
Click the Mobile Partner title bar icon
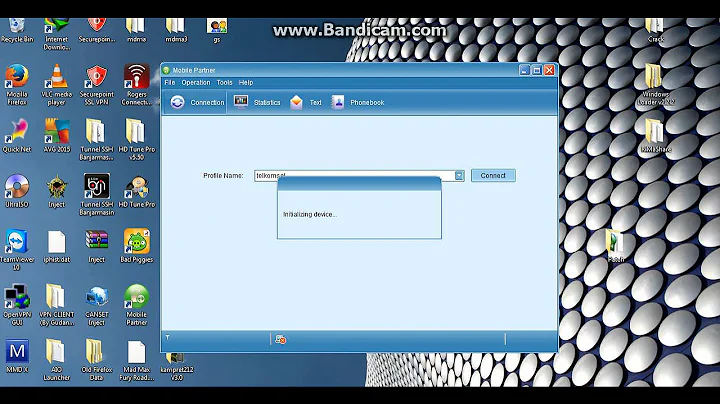click(x=166, y=70)
